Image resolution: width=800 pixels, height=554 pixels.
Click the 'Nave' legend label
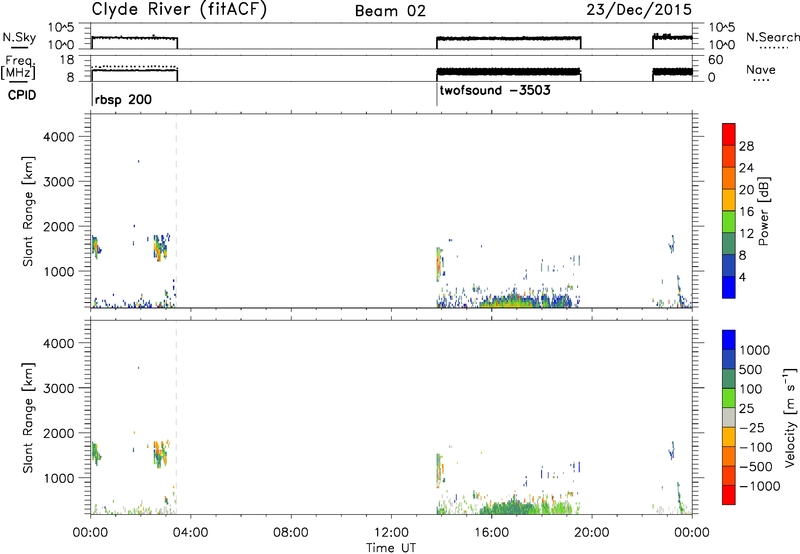(761, 70)
